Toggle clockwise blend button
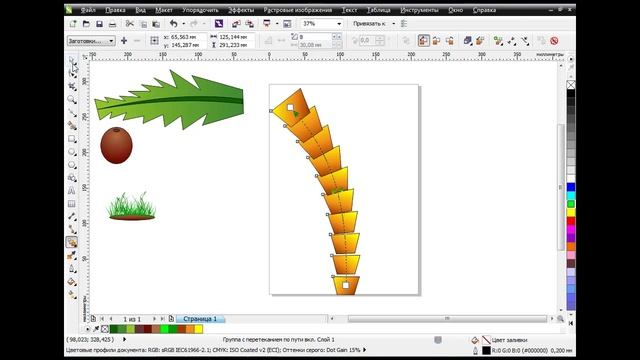 click(x=437, y=41)
